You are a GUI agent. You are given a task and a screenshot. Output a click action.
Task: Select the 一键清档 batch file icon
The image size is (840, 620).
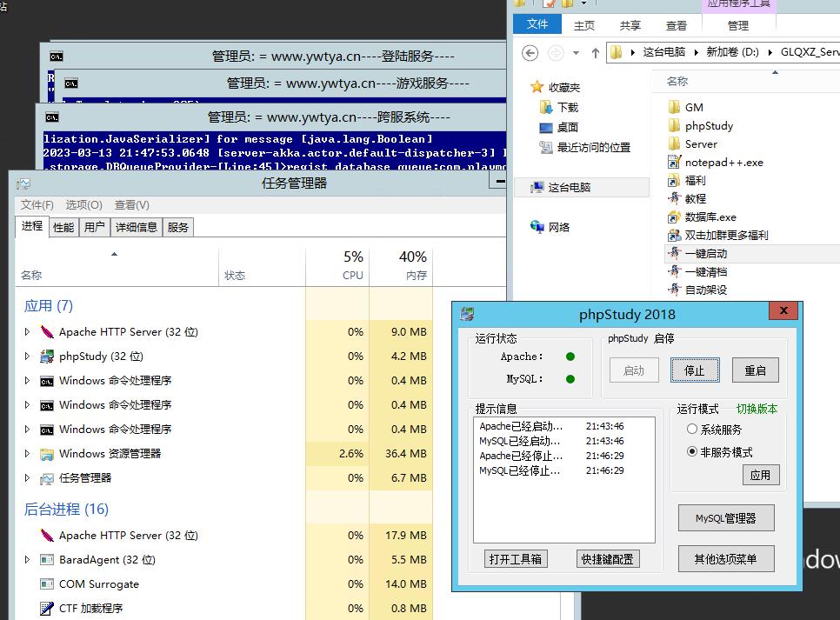click(674, 271)
